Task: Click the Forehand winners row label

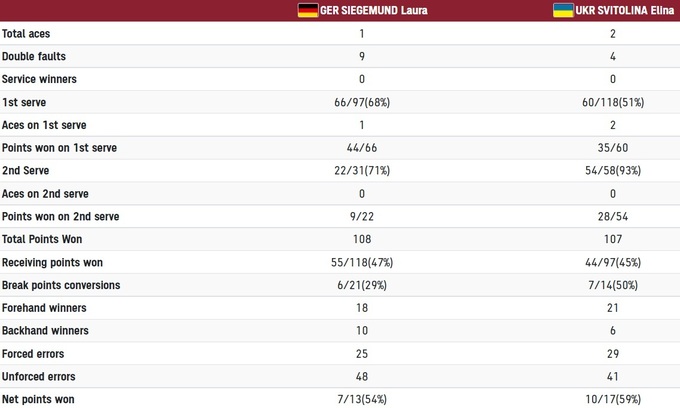Action: click(x=44, y=308)
